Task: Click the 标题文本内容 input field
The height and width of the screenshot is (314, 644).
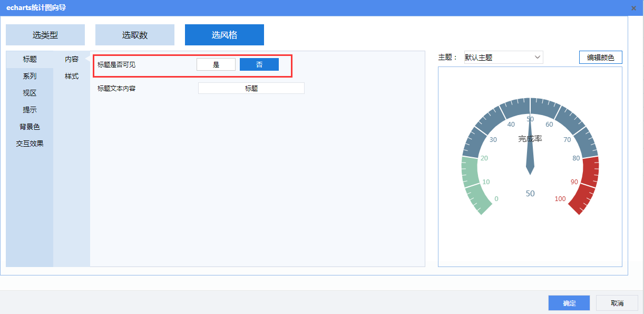Action: tap(251, 89)
